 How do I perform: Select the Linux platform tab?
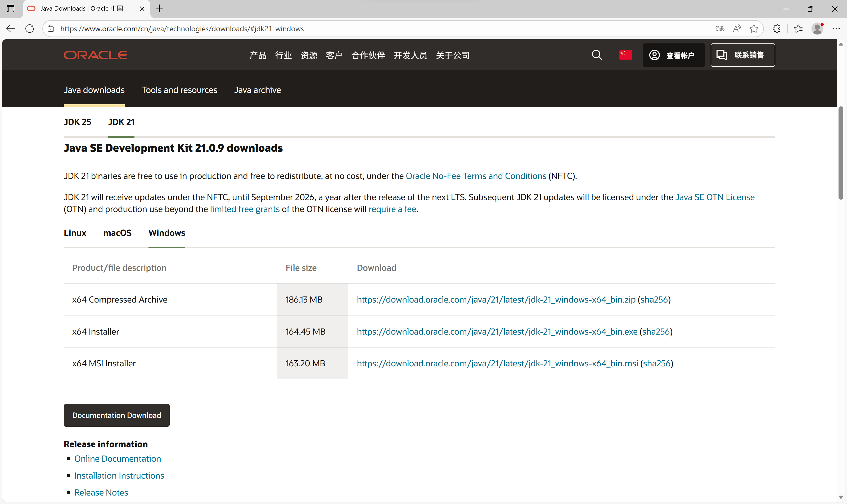click(75, 233)
